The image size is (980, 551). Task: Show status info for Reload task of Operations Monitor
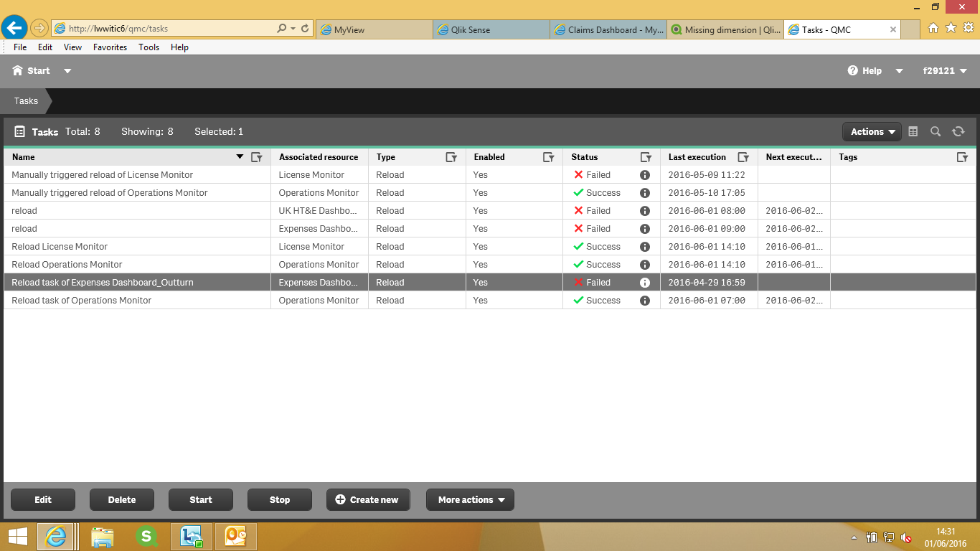645,301
